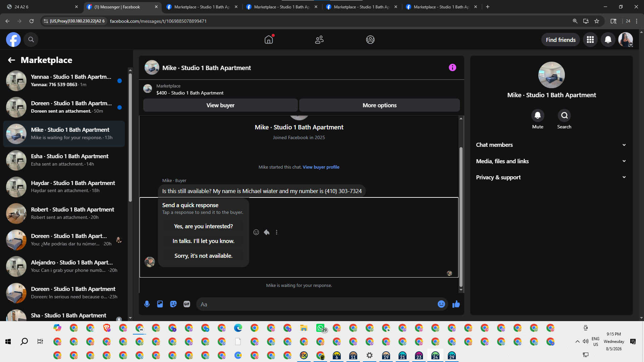Expand Privacy & support section
This screenshot has width=644, height=362.
pos(551,177)
